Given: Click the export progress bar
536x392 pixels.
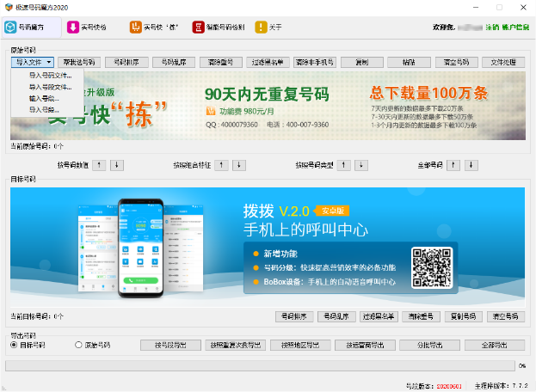Looking at the screenshot, I should (x=260, y=365).
